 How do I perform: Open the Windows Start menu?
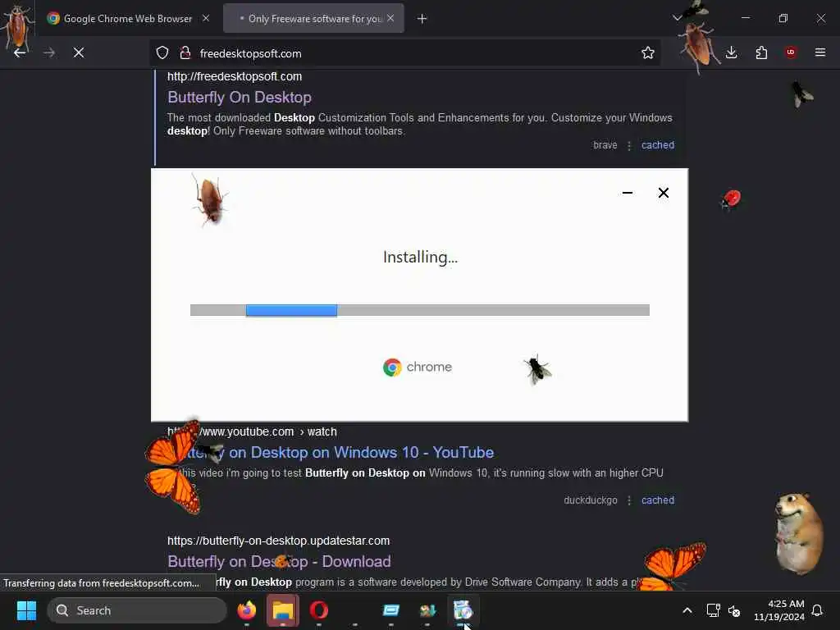pyautogui.click(x=26, y=610)
